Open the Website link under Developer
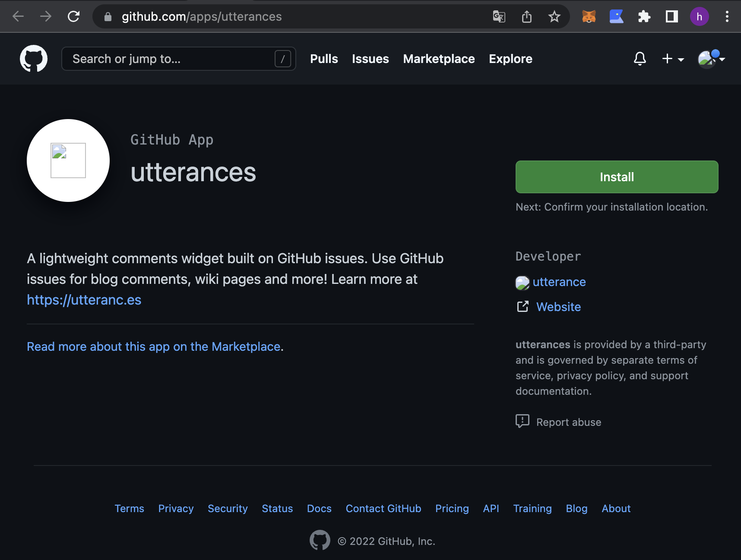 [x=558, y=307]
